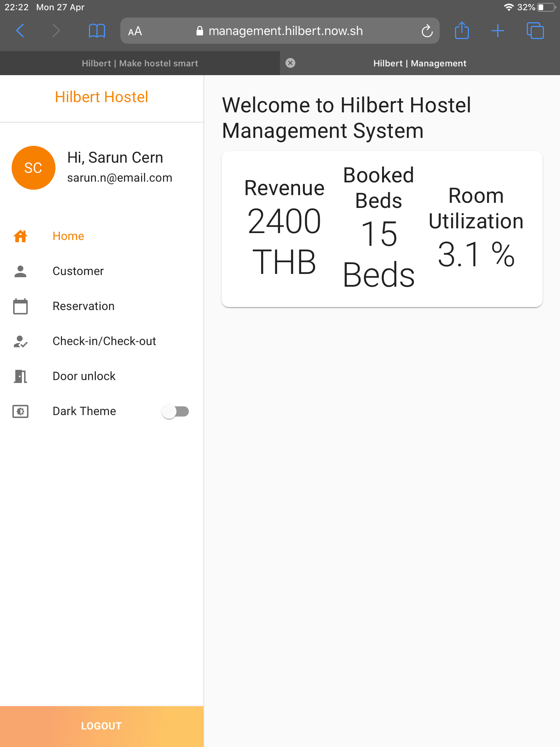The image size is (560, 747).
Task: Open the Door unlock menu item
Action: point(102,376)
